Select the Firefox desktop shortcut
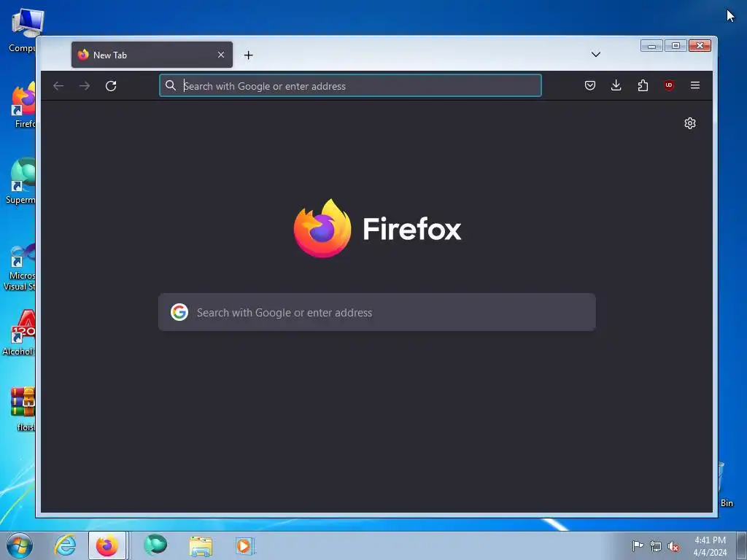The height and width of the screenshot is (560, 747). pos(23,105)
